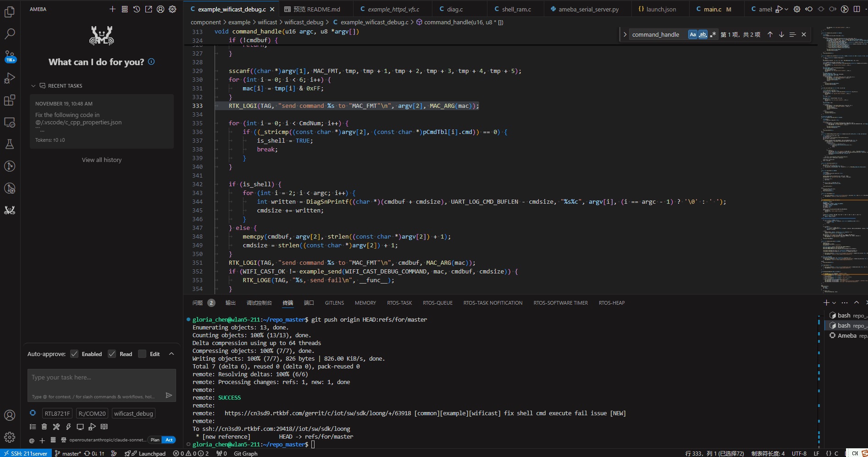Toggle match case in the find widget
Screen dimensions: 868x457
tap(693, 34)
